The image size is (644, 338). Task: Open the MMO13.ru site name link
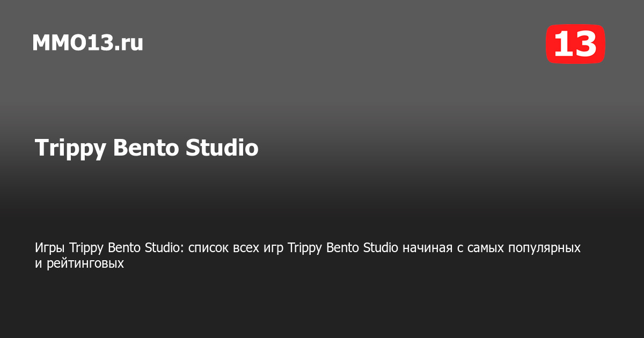click(87, 43)
